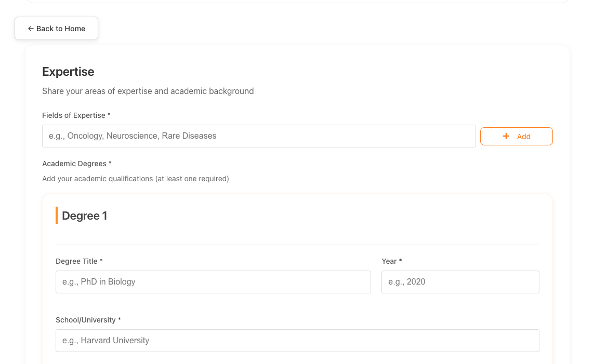
Task: Select the Back to Home button
Action: pyautogui.click(x=56, y=29)
